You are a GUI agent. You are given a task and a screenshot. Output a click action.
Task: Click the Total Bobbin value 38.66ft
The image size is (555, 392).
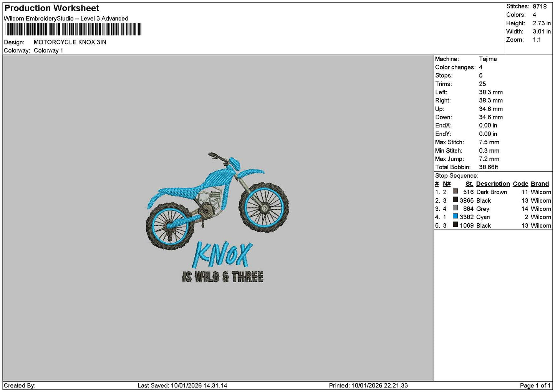point(489,167)
